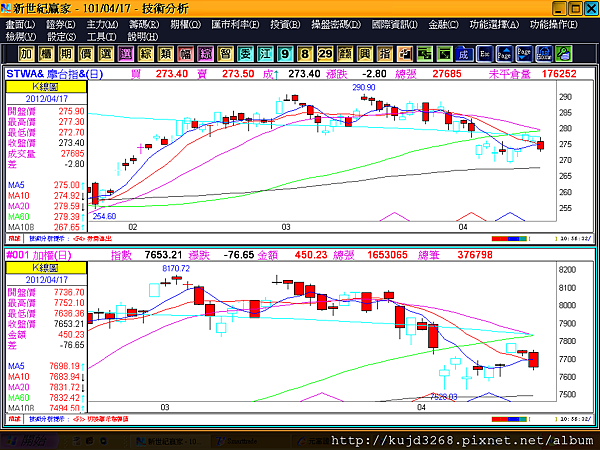600x450 pixels.
Task: Click the cyan 委 toolbar icon
Action: pos(245,54)
